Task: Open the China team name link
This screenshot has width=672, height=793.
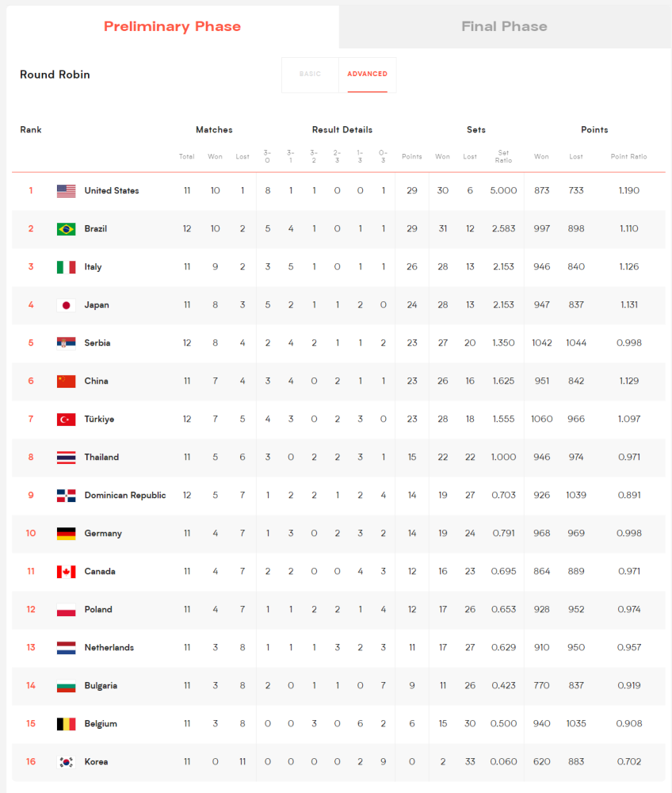Action: pos(96,381)
